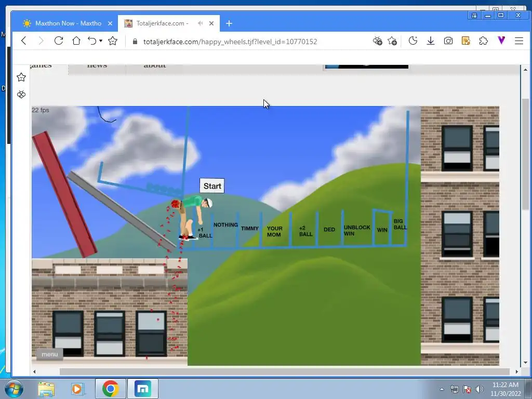This screenshot has width=532, height=399.
Task: Click the BIG BALL slot label
Action: pos(400,224)
